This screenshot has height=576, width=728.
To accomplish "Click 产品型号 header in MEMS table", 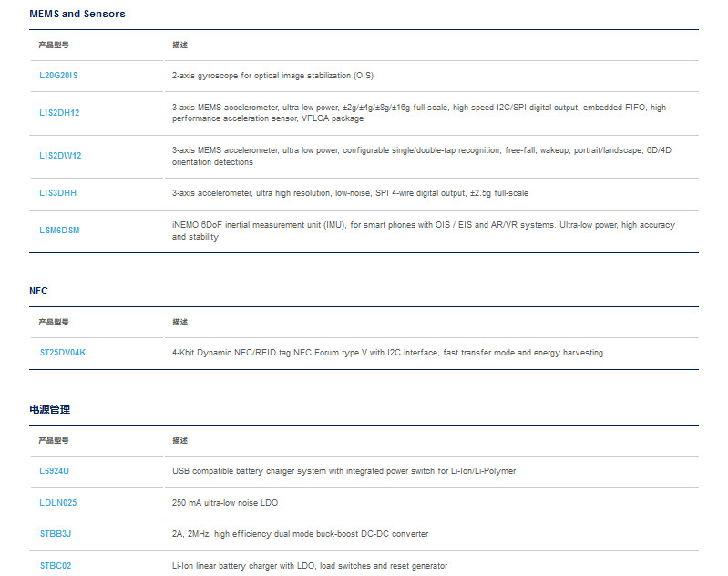I will click(54, 45).
